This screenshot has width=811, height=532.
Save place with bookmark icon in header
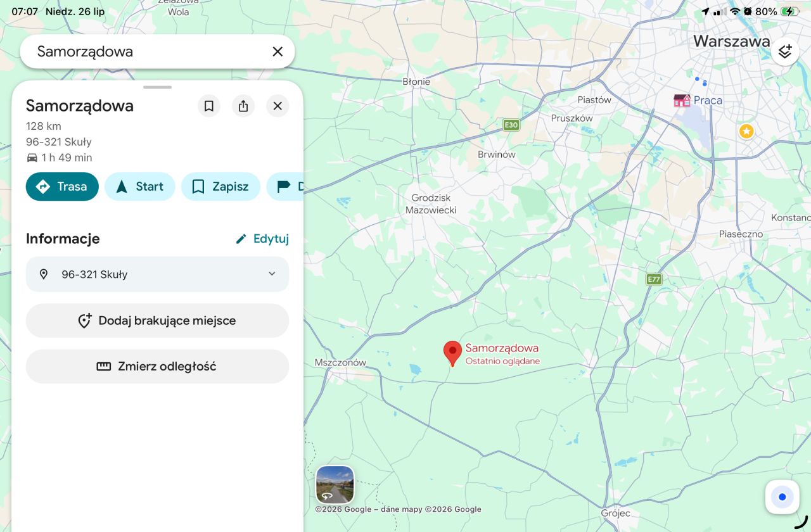209,106
